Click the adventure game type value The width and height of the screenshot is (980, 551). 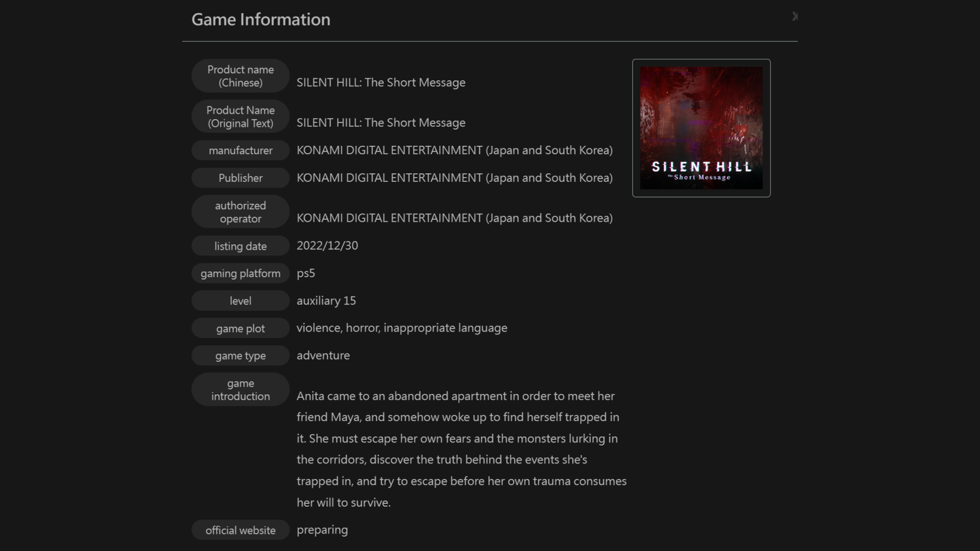[x=323, y=355]
